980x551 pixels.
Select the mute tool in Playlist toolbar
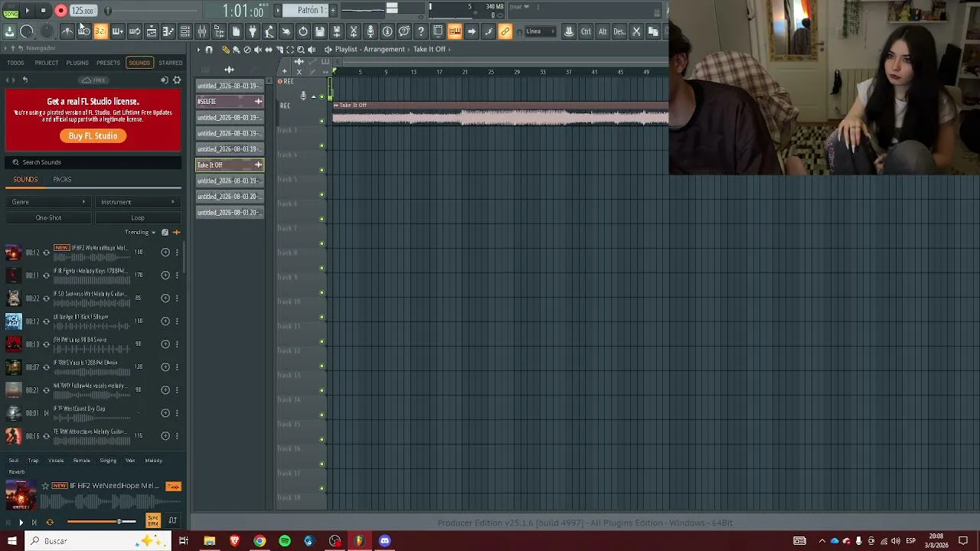click(x=257, y=50)
